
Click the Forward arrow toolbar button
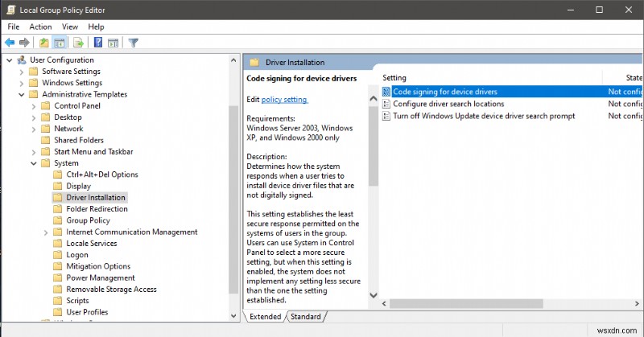pos(24,43)
